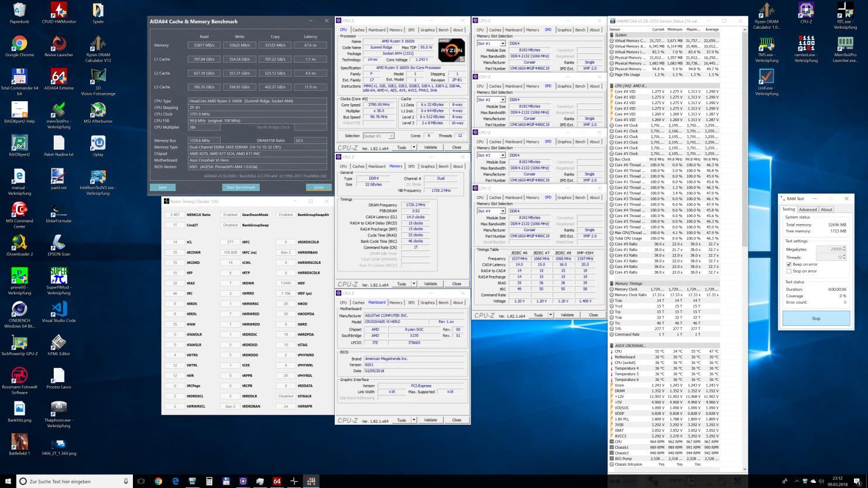Open the prime95 shortcut icon

[x=19, y=281]
